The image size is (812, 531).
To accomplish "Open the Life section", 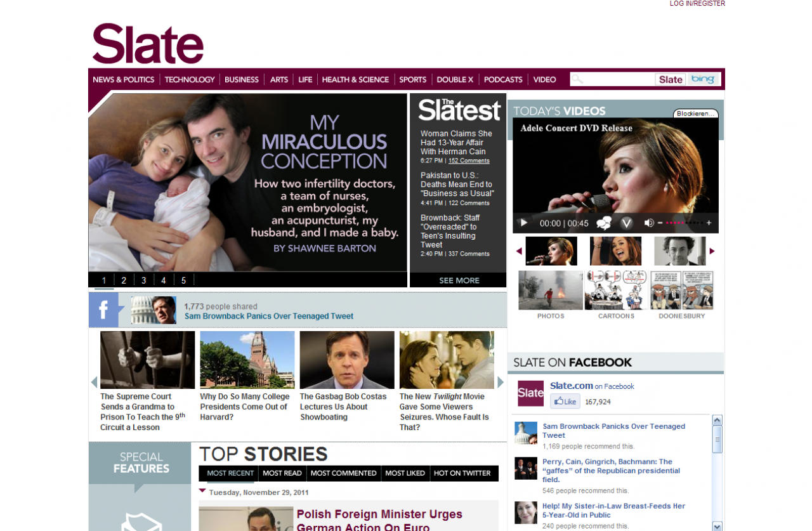I will [x=305, y=79].
